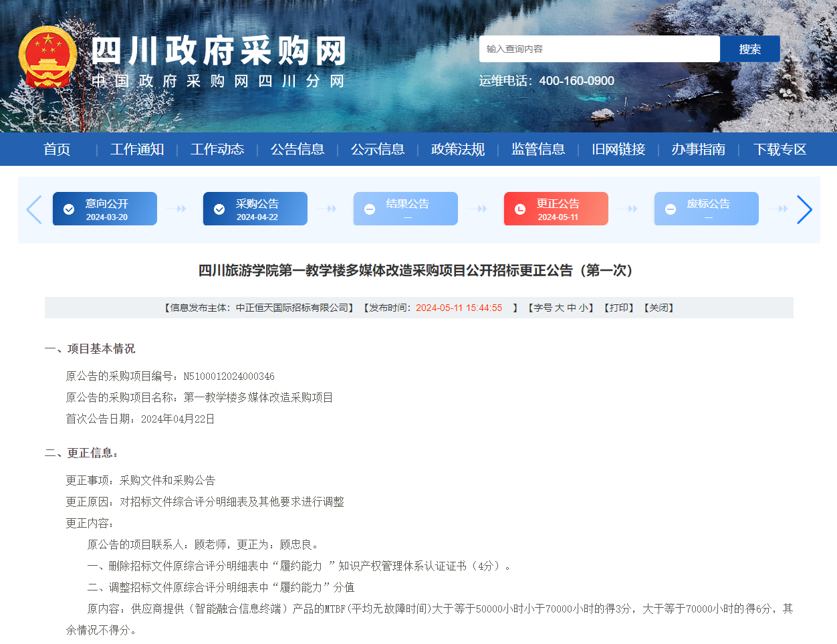This screenshot has height=644, width=837.
Task: Open the 意向公开 2024-03-20 step
Action: 105,209
